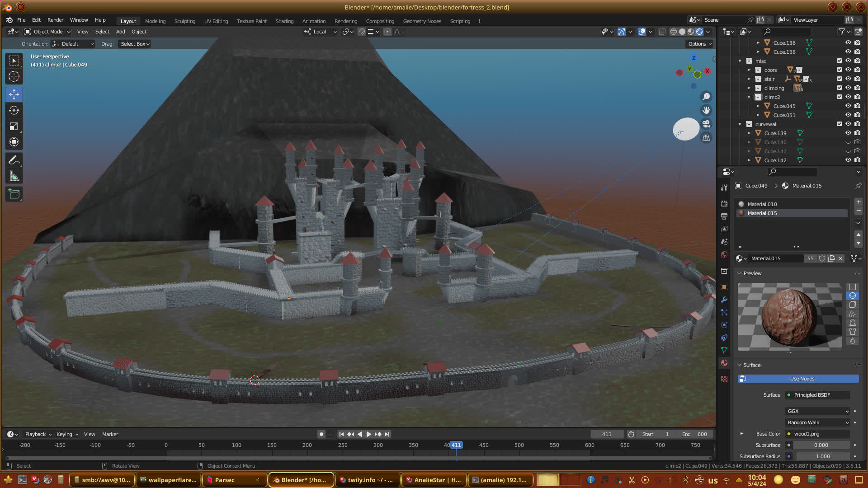Choose the Add Cube tool
The height and width of the screenshot is (488, 868).
click(x=14, y=194)
